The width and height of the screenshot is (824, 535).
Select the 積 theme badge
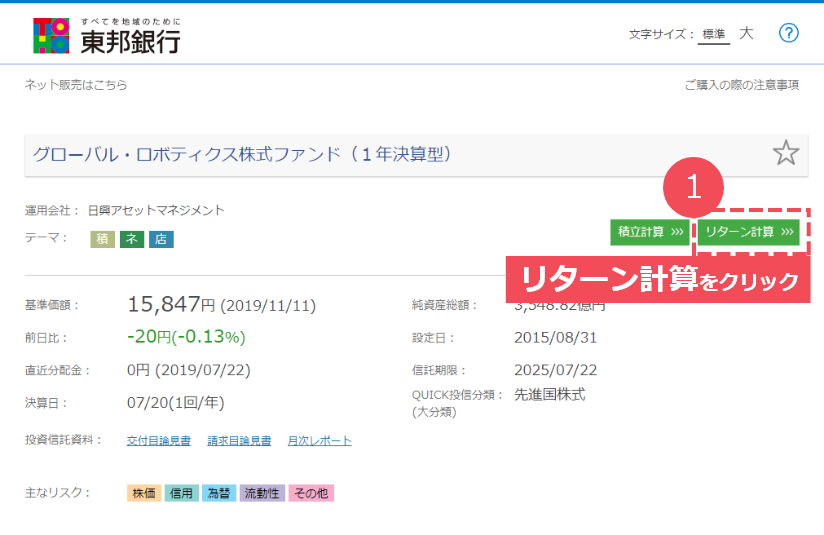pyautogui.click(x=102, y=239)
